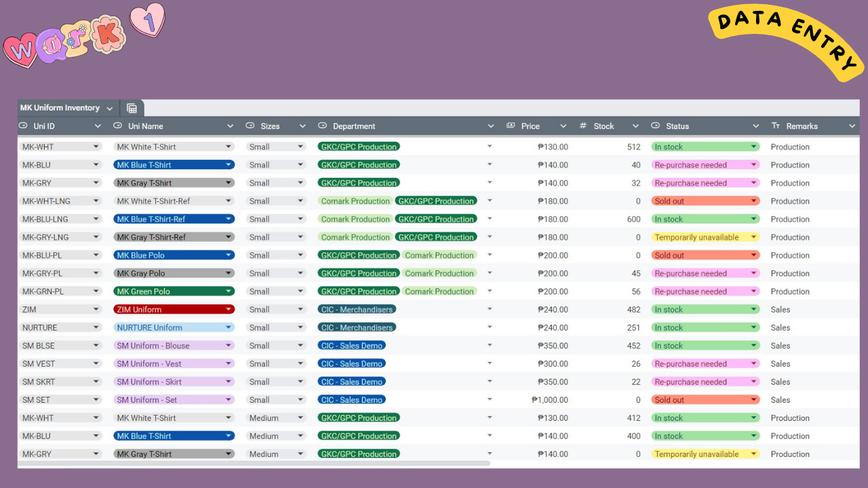Open the Sold out status for MK-BLU-PL
The height and width of the screenshot is (488, 868).
(x=705, y=255)
